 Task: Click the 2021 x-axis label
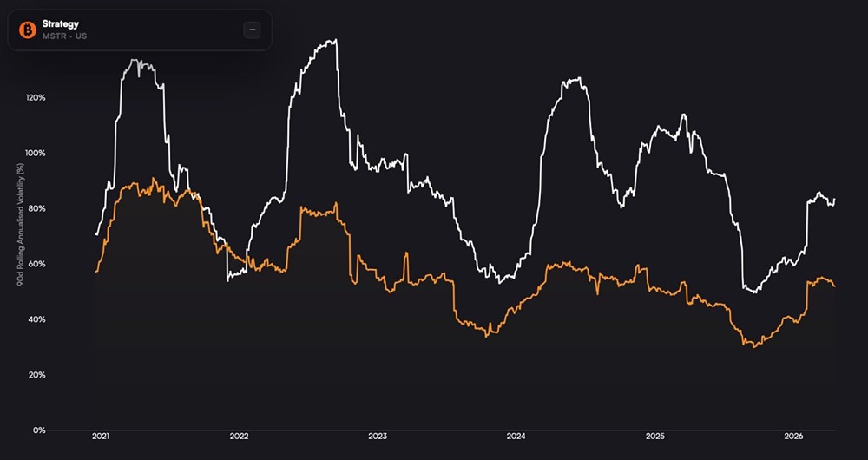pyautogui.click(x=100, y=437)
